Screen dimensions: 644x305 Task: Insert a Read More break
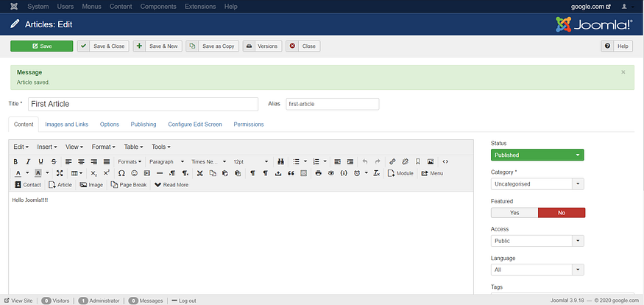[x=171, y=185]
